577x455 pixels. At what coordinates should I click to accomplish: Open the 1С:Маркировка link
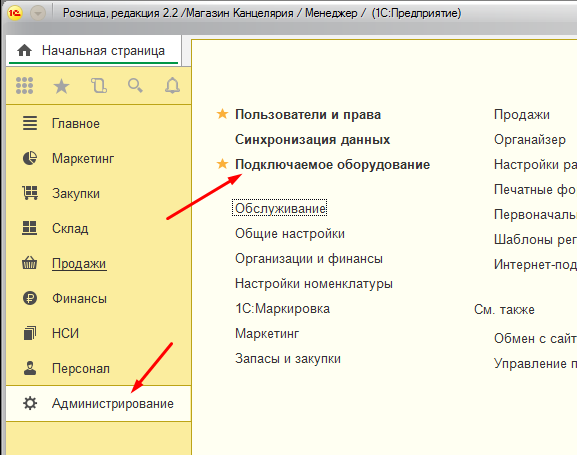coord(282,308)
